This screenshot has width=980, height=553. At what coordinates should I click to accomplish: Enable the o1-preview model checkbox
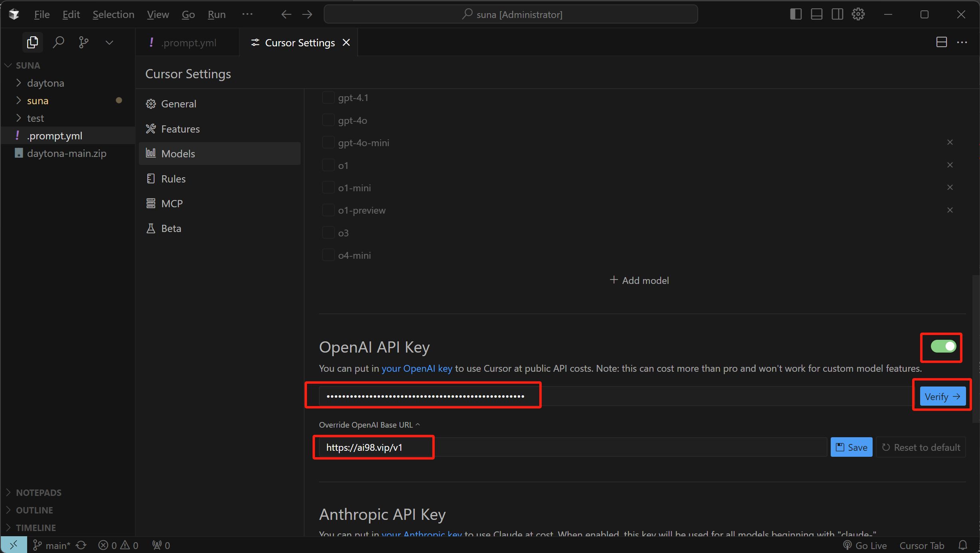click(328, 210)
